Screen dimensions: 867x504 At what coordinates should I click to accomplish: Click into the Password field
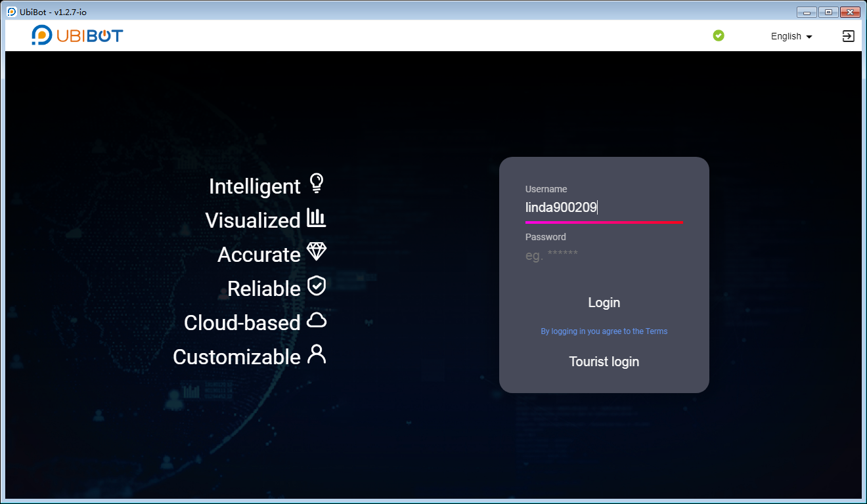(x=604, y=256)
